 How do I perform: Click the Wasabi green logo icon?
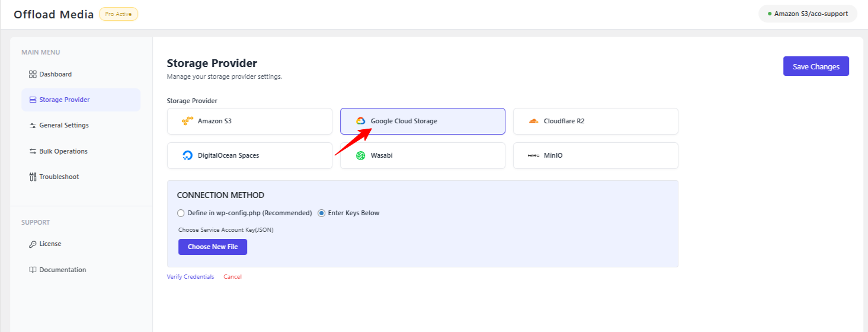coord(360,155)
